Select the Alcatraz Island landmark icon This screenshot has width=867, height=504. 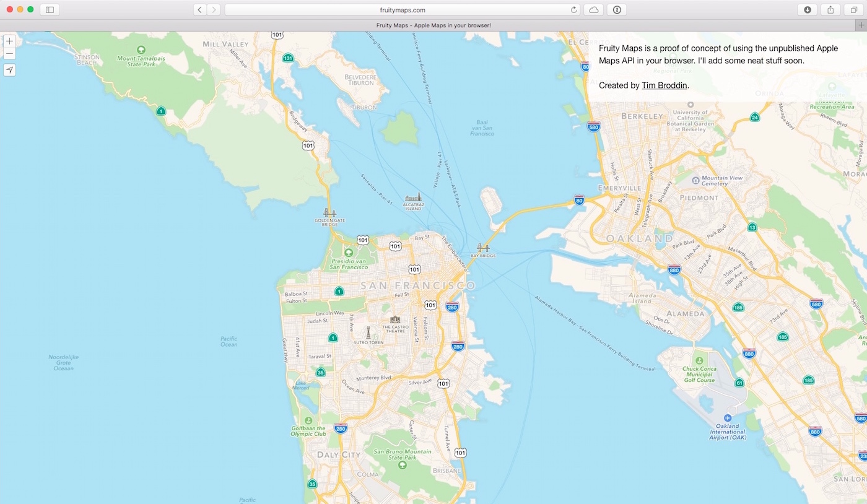413,197
